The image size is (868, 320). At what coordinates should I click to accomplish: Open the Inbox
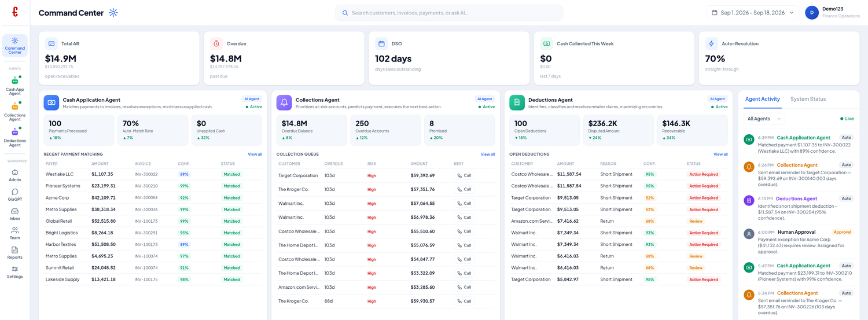[x=15, y=214]
